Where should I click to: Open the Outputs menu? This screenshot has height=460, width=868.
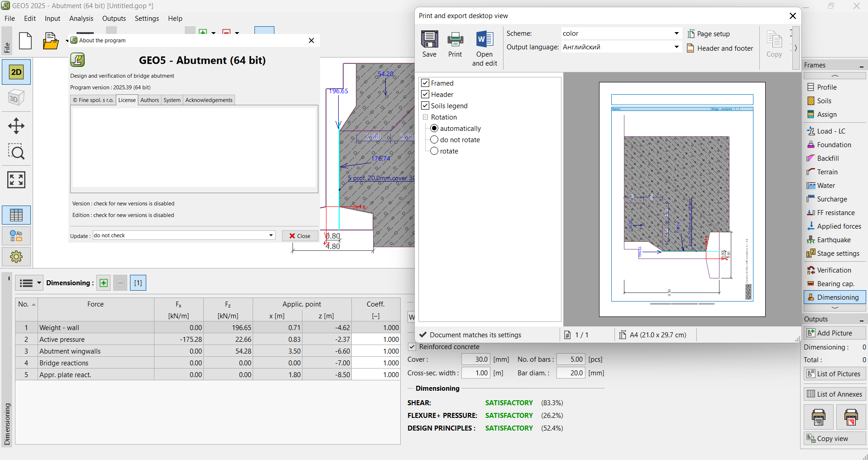(x=114, y=19)
